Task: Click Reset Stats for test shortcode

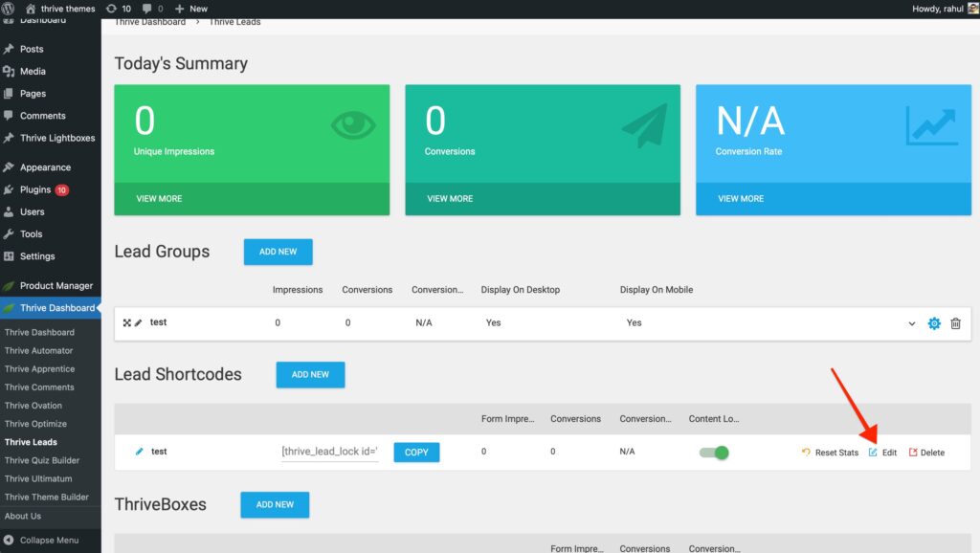Action: pyautogui.click(x=830, y=453)
